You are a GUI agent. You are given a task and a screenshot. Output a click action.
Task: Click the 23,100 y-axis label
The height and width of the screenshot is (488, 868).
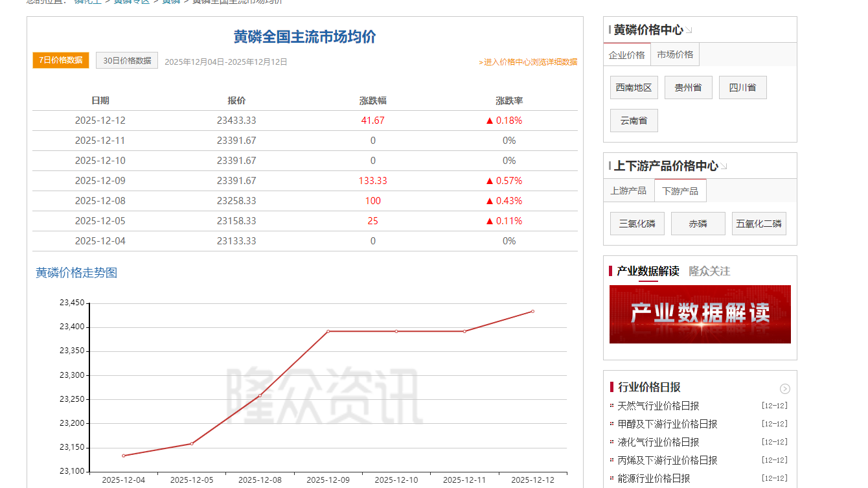(x=72, y=471)
